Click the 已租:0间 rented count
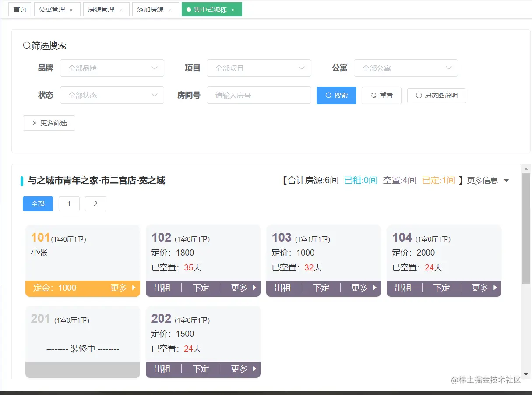The height and width of the screenshot is (395, 532). [361, 180]
